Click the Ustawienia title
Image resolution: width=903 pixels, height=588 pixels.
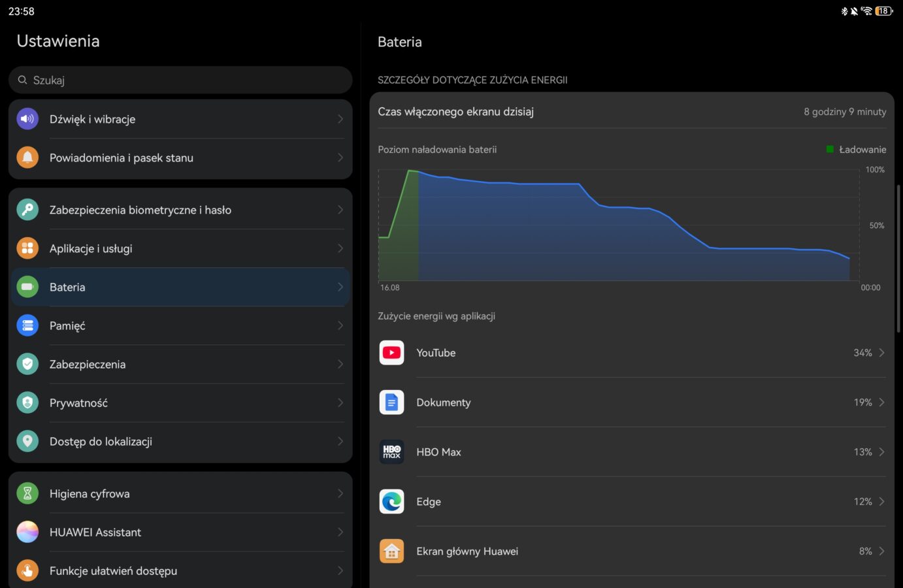coord(58,41)
